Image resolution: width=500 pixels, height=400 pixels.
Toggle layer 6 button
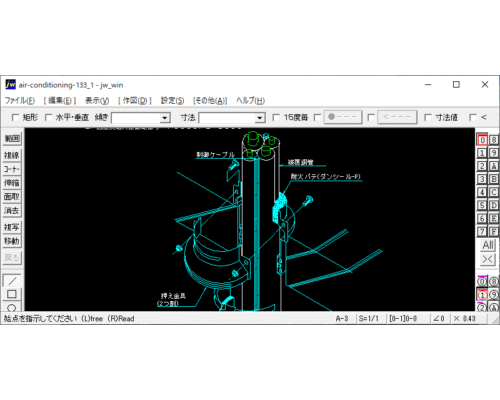coord(482,218)
